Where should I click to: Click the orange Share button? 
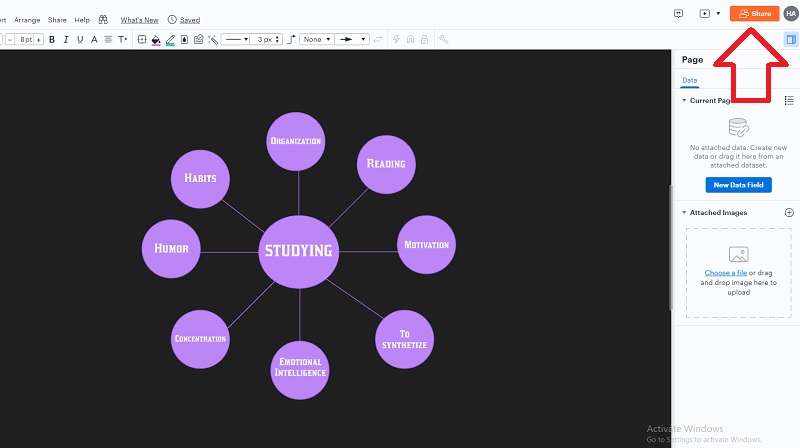pyautogui.click(x=755, y=14)
